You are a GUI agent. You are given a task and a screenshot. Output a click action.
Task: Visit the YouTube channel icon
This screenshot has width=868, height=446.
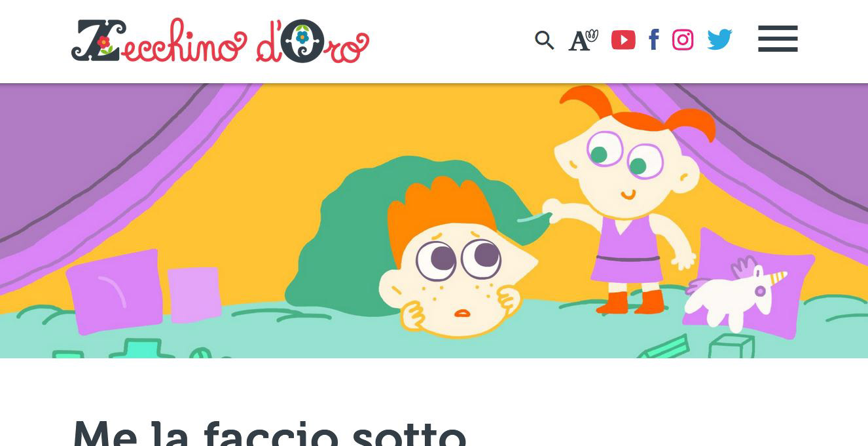(x=623, y=40)
